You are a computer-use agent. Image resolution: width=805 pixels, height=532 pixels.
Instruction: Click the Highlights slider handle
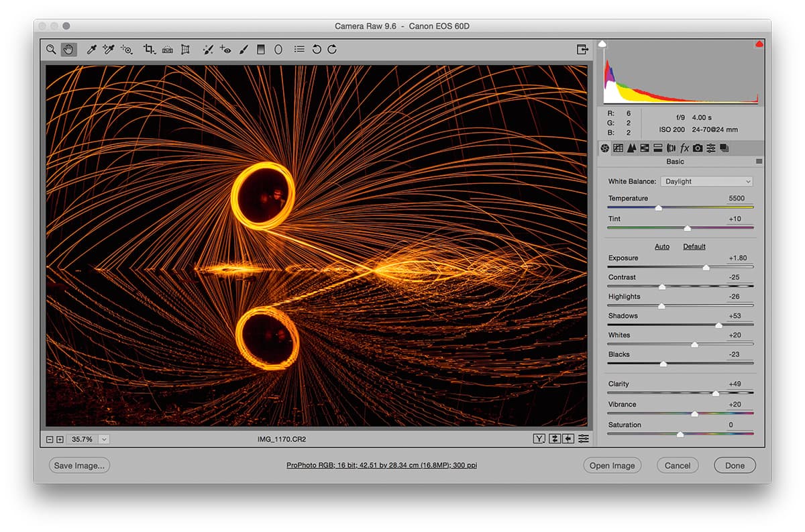pos(661,306)
